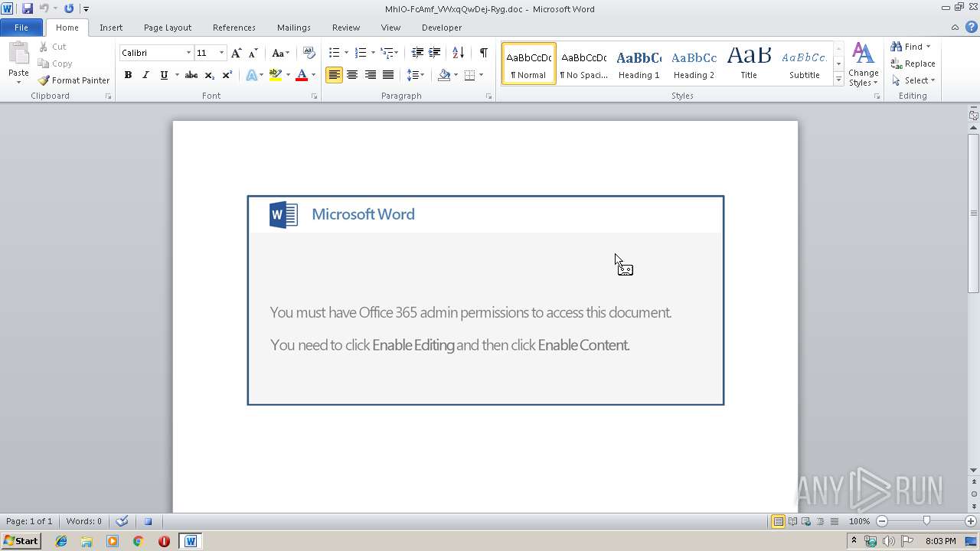Click Sort A-Z icon
The height and width of the screenshot is (551, 980).
(458, 53)
